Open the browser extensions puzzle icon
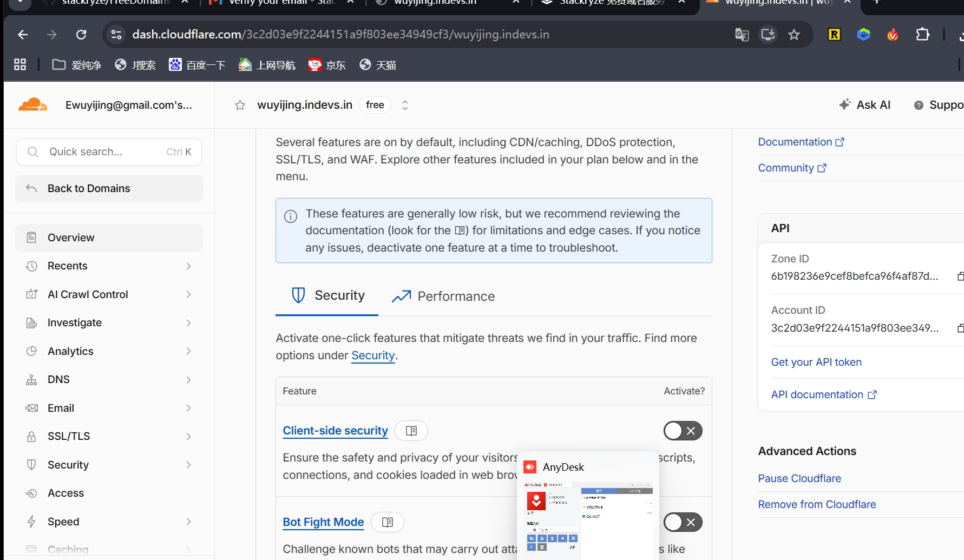The width and height of the screenshot is (964, 560). pyautogui.click(x=922, y=35)
